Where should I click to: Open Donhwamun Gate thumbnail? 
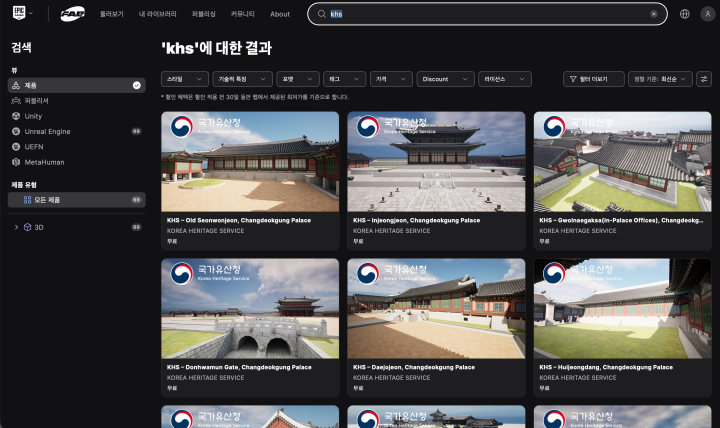[250, 309]
